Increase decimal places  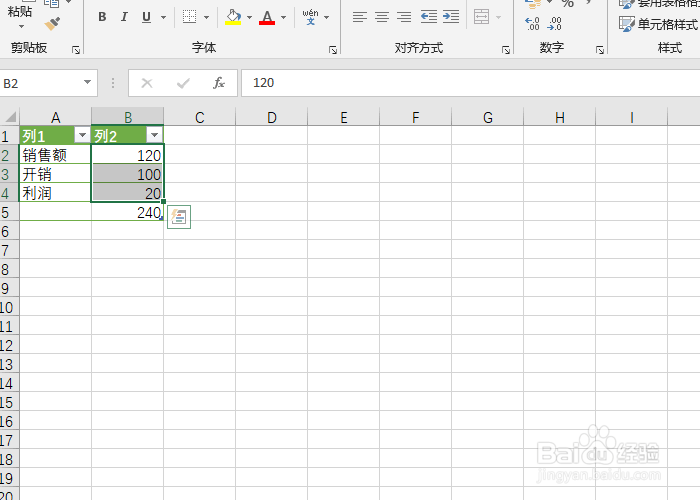(x=532, y=23)
